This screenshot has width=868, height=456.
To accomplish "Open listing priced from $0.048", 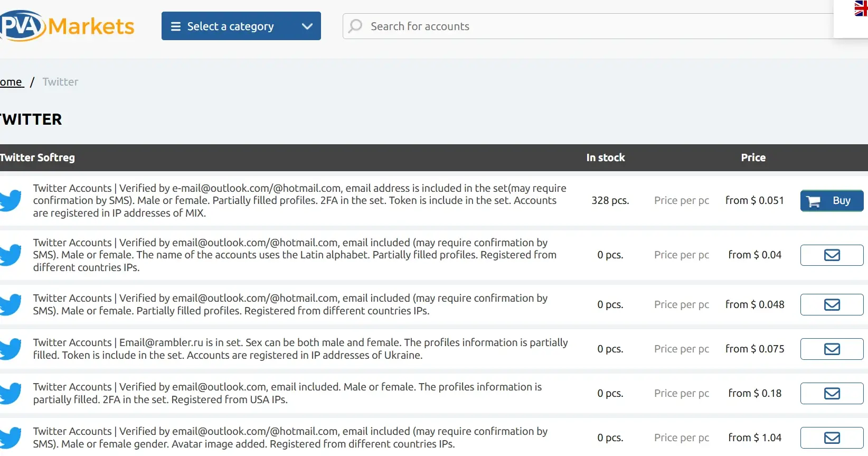I will 290,305.
